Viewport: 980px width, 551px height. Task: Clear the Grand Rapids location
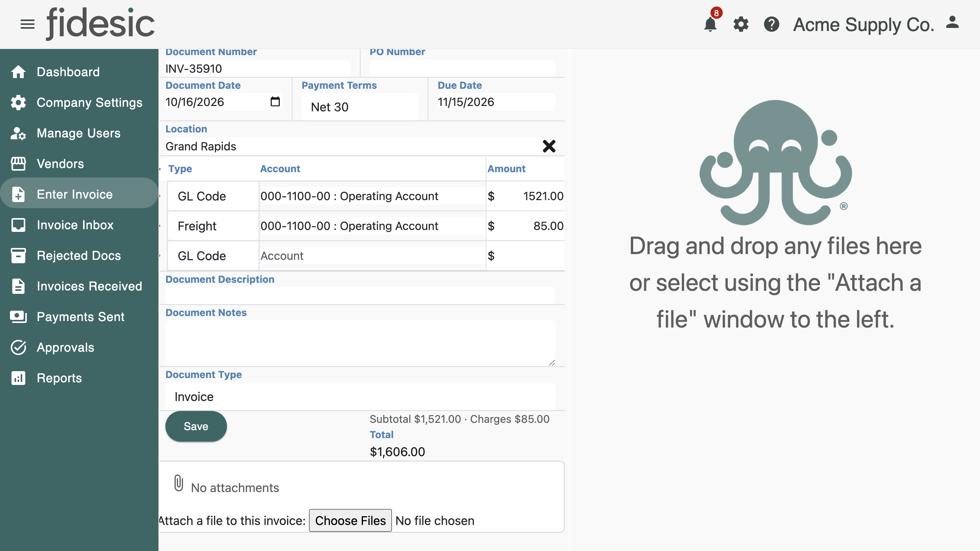tap(549, 146)
